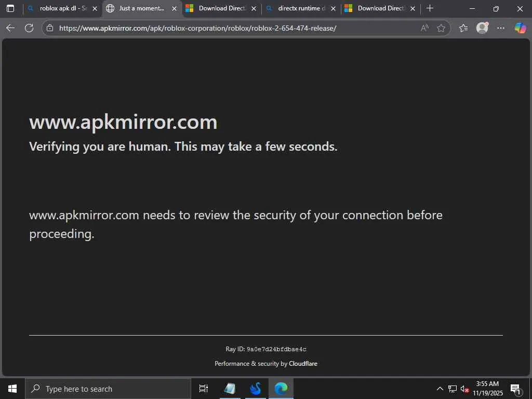Open the notification center icon

pyautogui.click(x=515, y=389)
